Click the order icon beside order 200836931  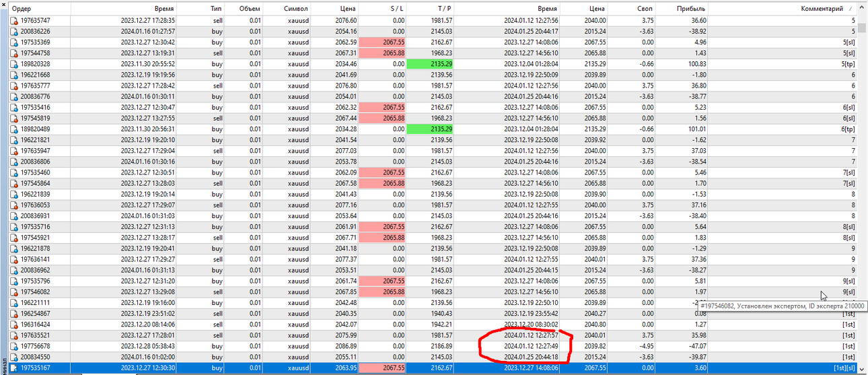[14, 215]
